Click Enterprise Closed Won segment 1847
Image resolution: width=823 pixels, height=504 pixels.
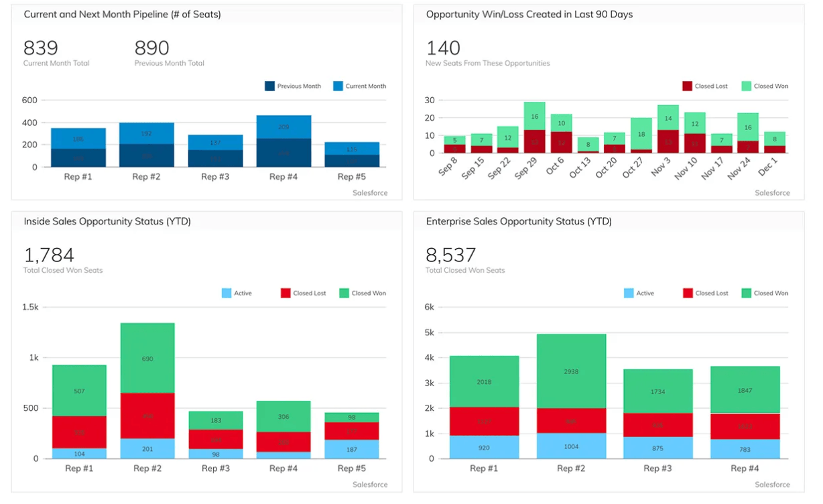tap(745, 390)
